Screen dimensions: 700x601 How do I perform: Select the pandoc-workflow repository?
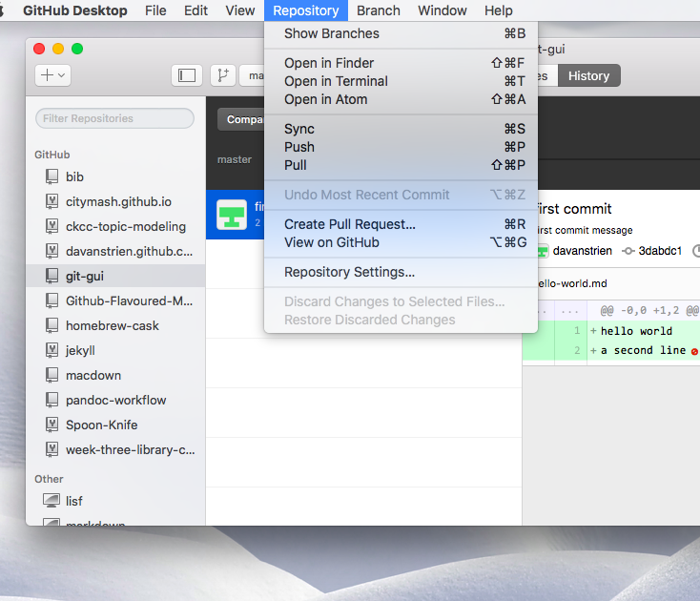115,400
